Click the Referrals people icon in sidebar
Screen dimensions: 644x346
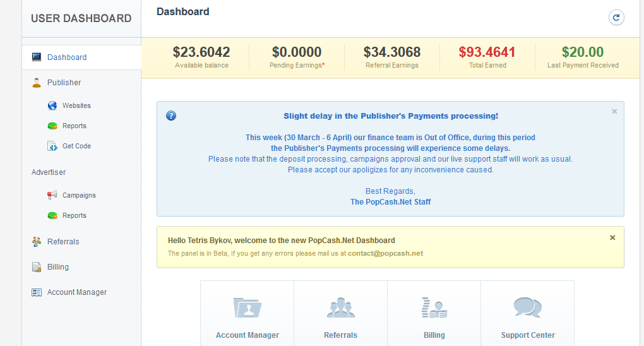[x=37, y=242]
